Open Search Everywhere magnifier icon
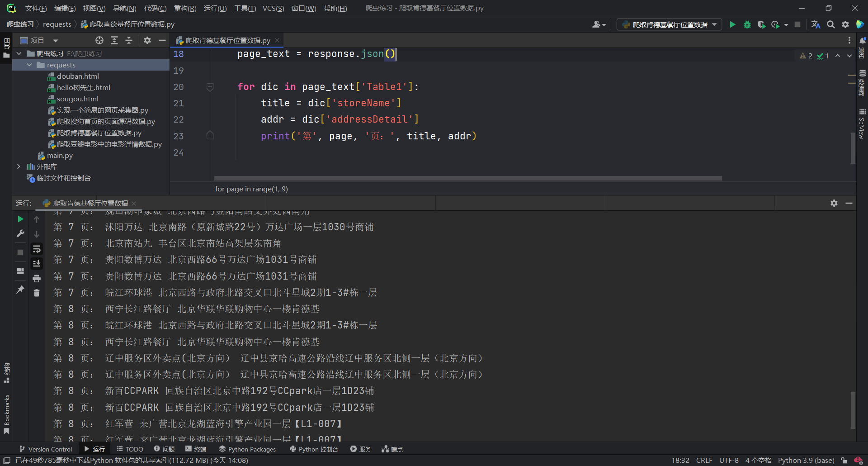Viewport: 868px width, 466px height. point(830,24)
